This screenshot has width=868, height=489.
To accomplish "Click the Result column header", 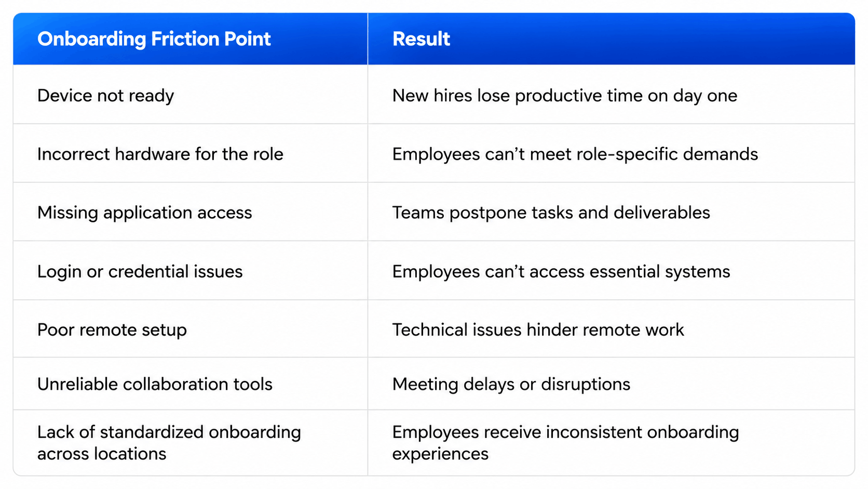I will 611,39.
